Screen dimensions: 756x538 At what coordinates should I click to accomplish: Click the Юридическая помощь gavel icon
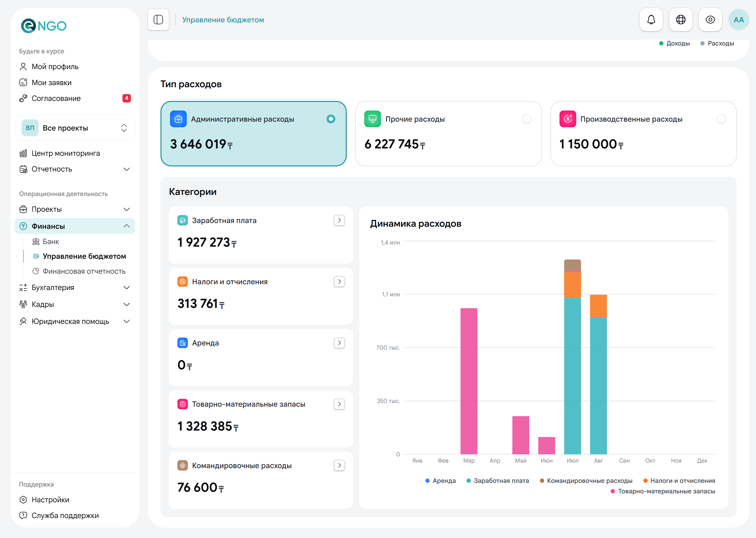tap(23, 321)
